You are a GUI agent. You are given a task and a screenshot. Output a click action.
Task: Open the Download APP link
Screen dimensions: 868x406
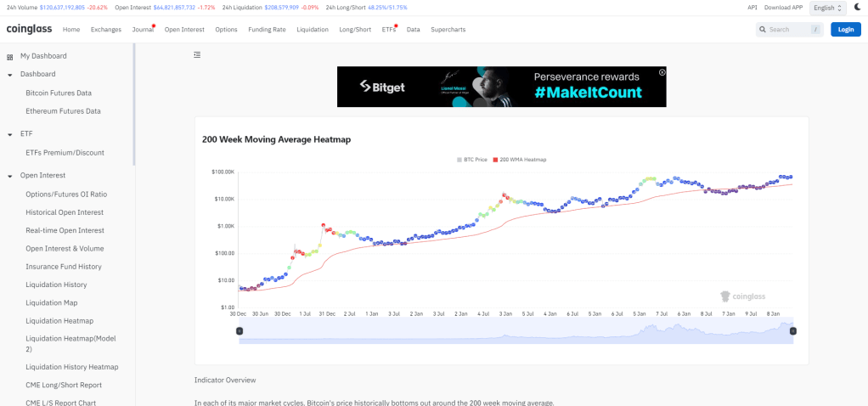(783, 8)
